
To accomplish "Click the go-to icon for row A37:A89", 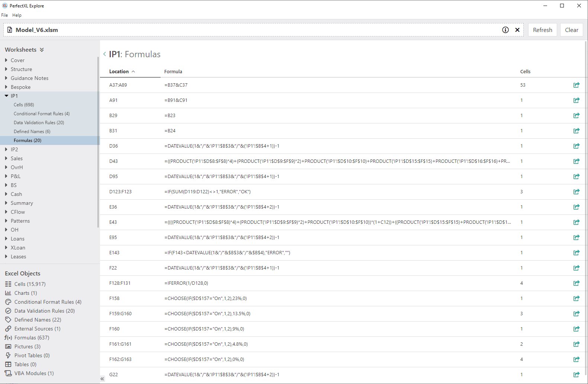I will 576,85.
